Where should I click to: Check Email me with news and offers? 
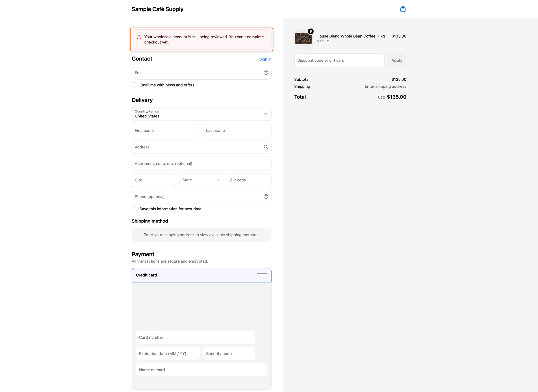click(x=134, y=85)
